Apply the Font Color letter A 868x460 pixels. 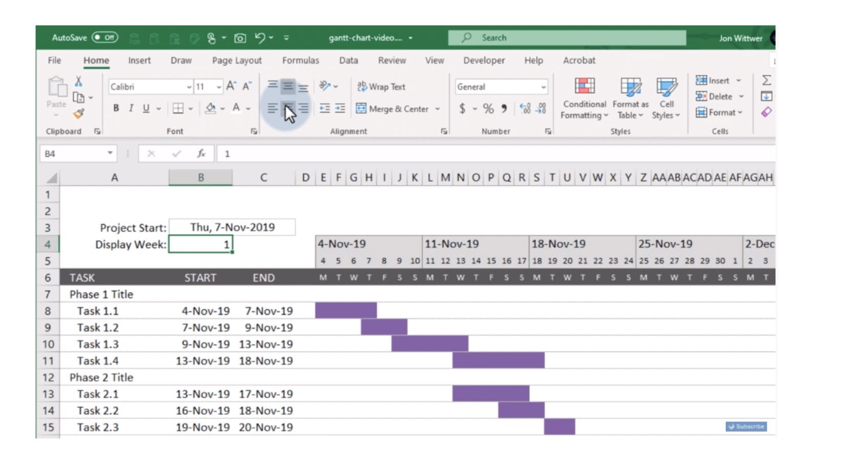tap(236, 108)
